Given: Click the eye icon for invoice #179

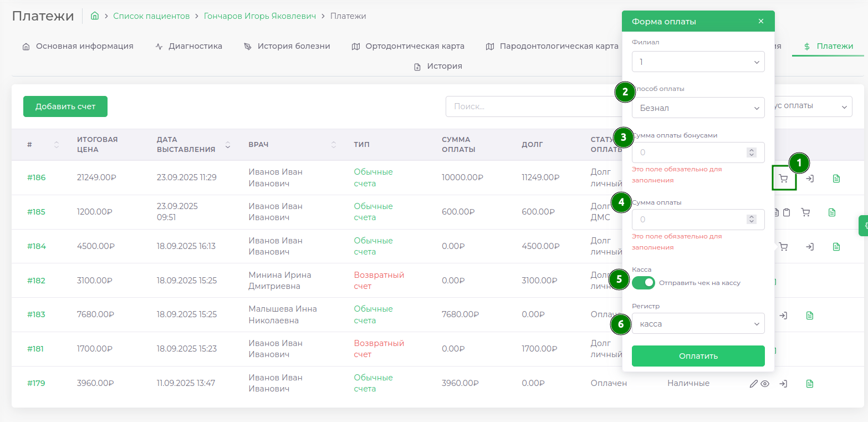Looking at the screenshot, I should coord(765,383).
